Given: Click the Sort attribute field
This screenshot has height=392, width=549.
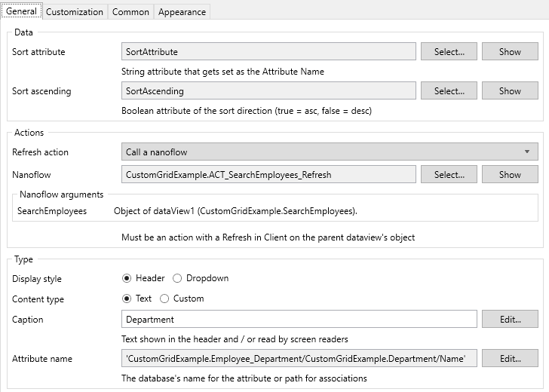Looking at the screenshot, I should 268,52.
